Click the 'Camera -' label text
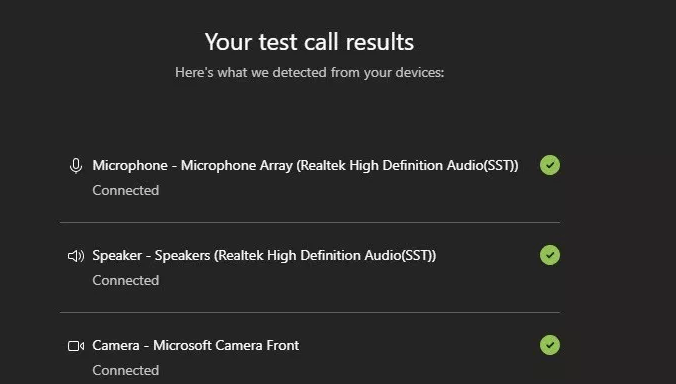This screenshot has width=676, height=384. click(x=121, y=345)
